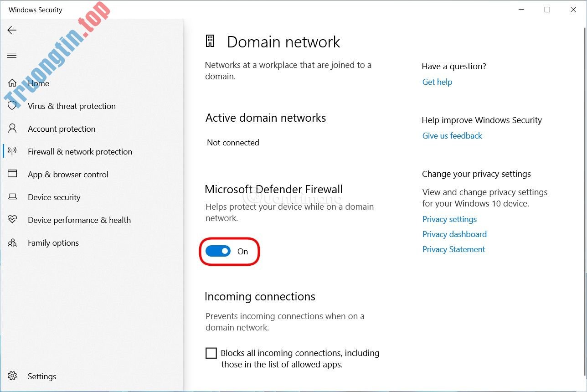Click Give us feedback
Viewport: 587px width, 392px height.
click(452, 135)
